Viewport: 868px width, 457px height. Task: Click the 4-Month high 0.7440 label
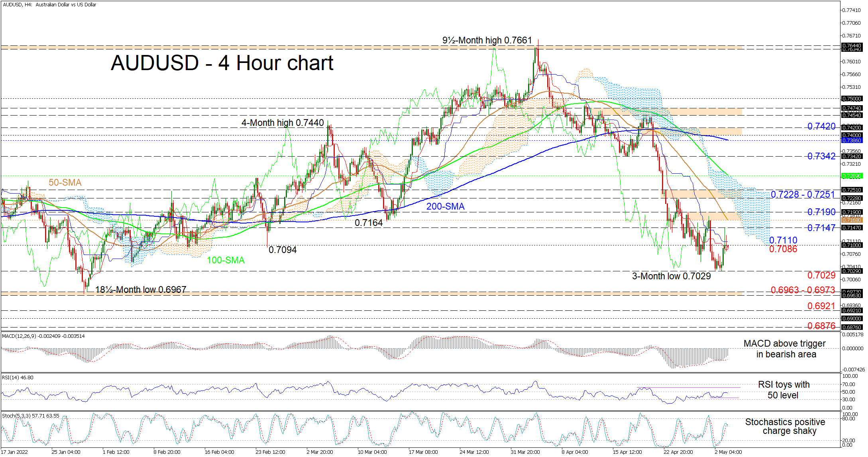pyautogui.click(x=282, y=123)
